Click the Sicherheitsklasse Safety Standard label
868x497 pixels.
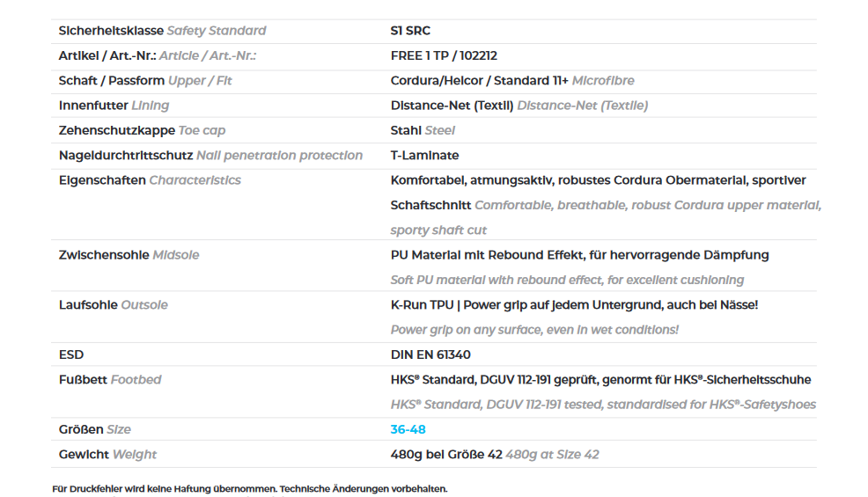(x=162, y=31)
